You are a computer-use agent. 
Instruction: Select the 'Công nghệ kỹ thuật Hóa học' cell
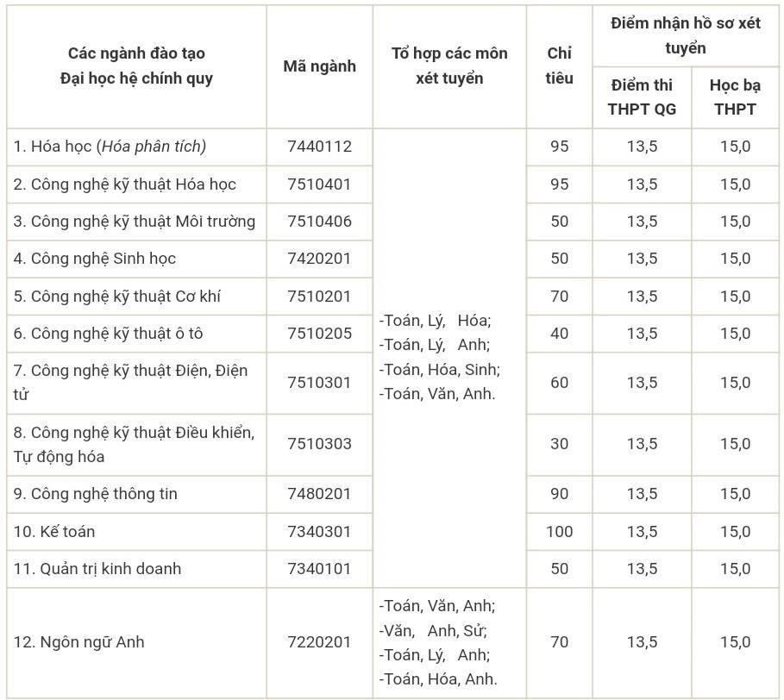[134, 184]
